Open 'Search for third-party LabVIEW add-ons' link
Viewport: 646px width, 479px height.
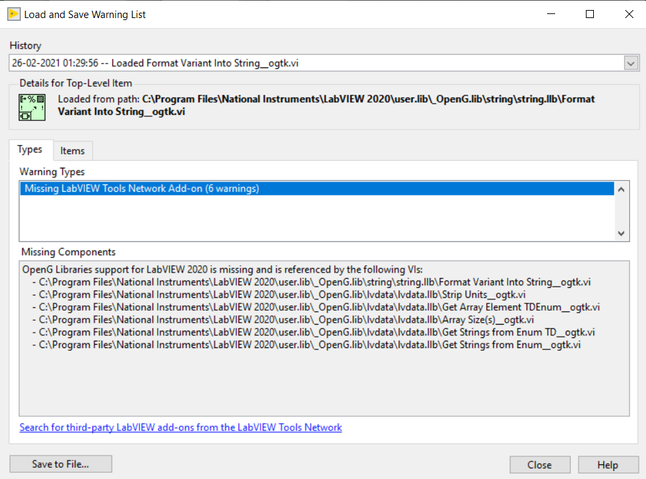(x=180, y=428)
